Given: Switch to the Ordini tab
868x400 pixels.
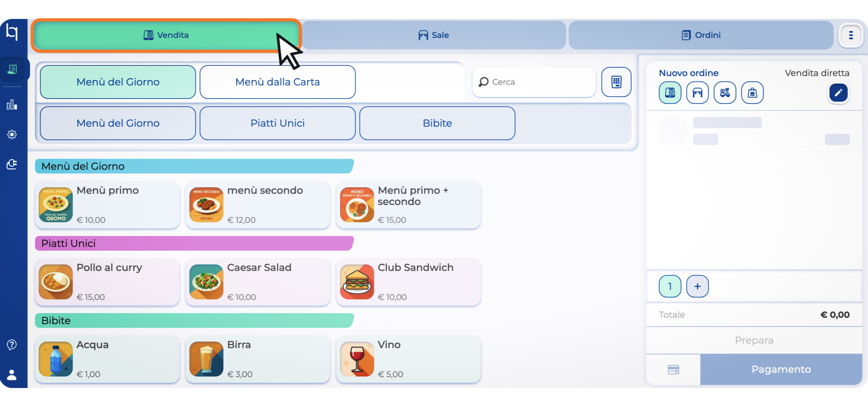Looking at the screenshot, I should [x=700, y=35].
